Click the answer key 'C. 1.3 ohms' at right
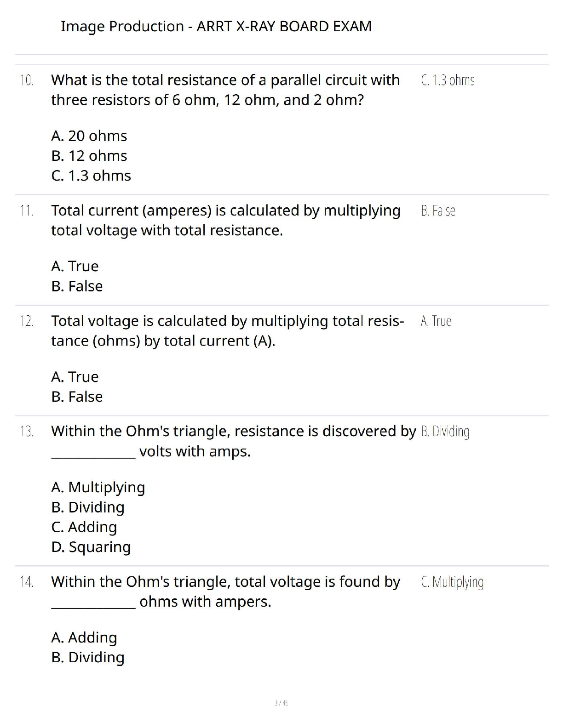 tap(448, 80)
